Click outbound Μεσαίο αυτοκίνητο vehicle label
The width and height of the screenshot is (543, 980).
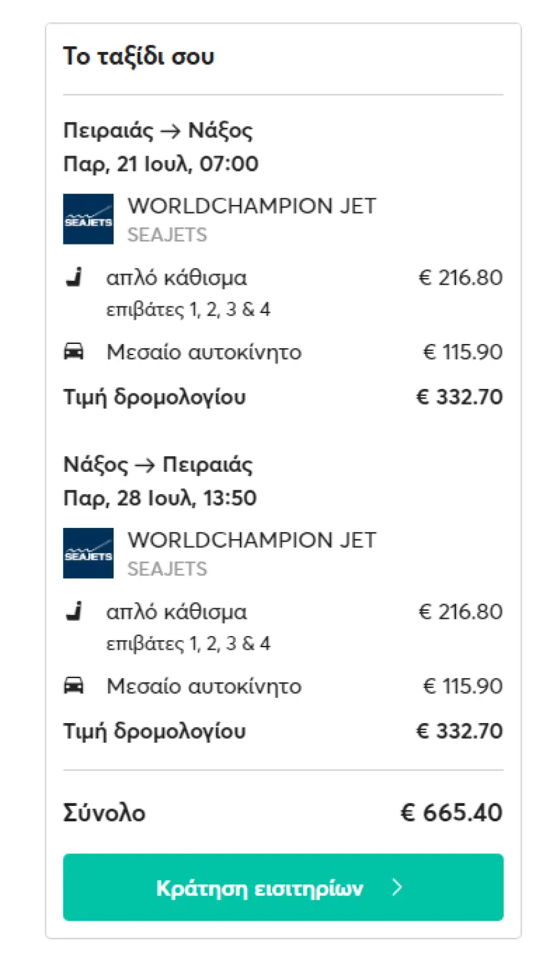tap(204, 352)
